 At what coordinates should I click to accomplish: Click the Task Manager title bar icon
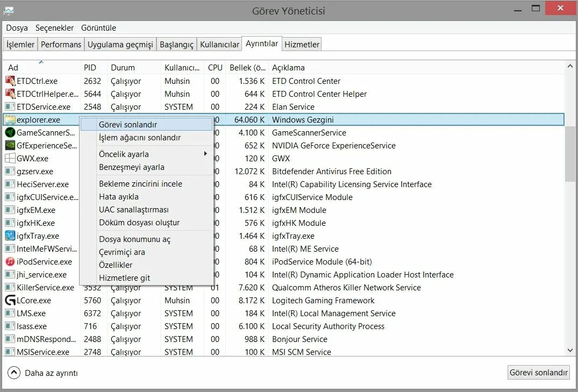(9, 10)
